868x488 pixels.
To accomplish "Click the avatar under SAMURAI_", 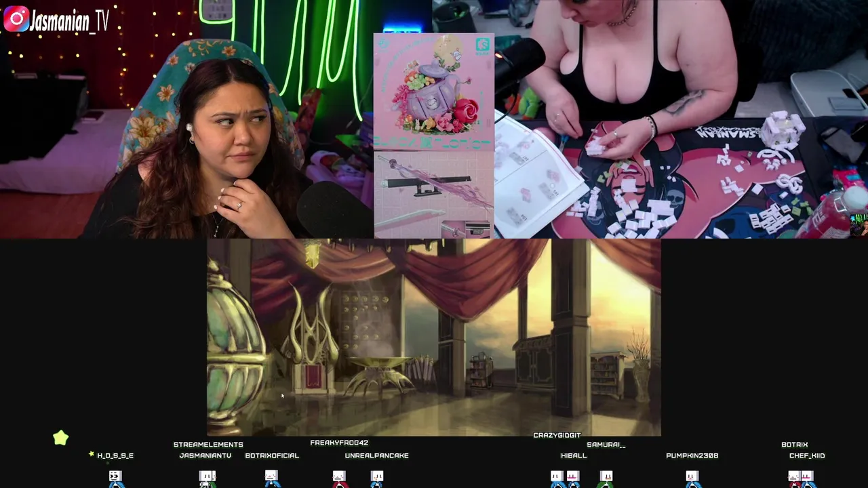I will click(x=606, y=479).
